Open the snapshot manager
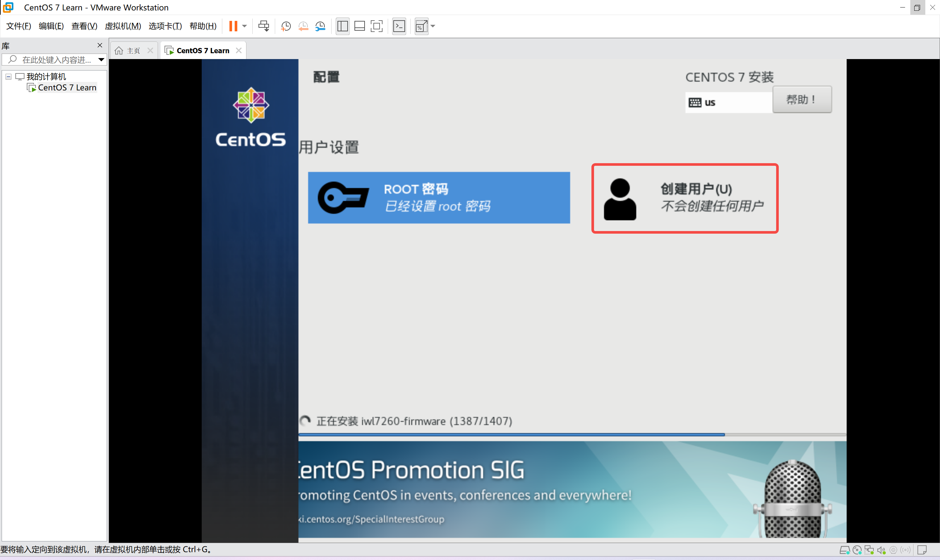This screenshot has height=560, width=940. pyautogui.click(x=320, y=26)
